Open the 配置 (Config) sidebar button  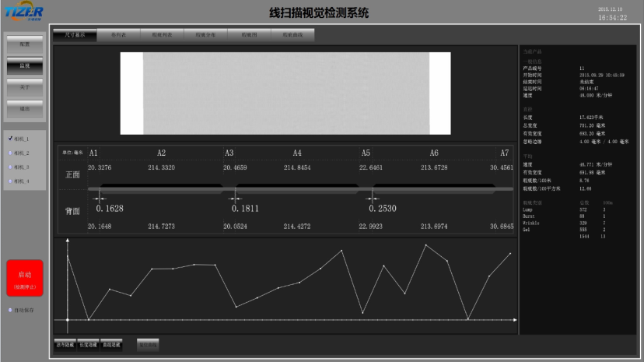point(24,44)
